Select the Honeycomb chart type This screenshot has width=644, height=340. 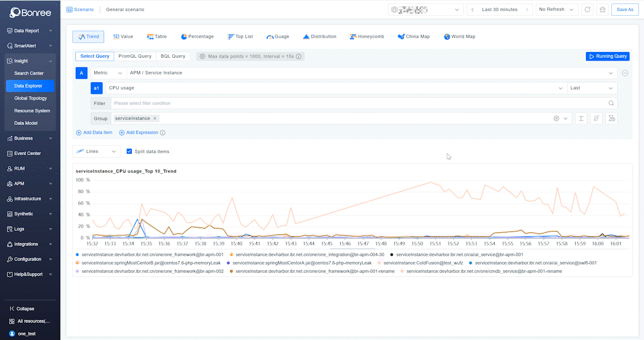[x=367, y=36]
